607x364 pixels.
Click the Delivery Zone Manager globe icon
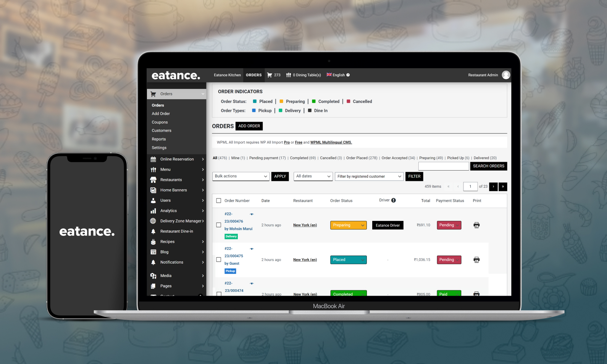click(x=153, y=221)
